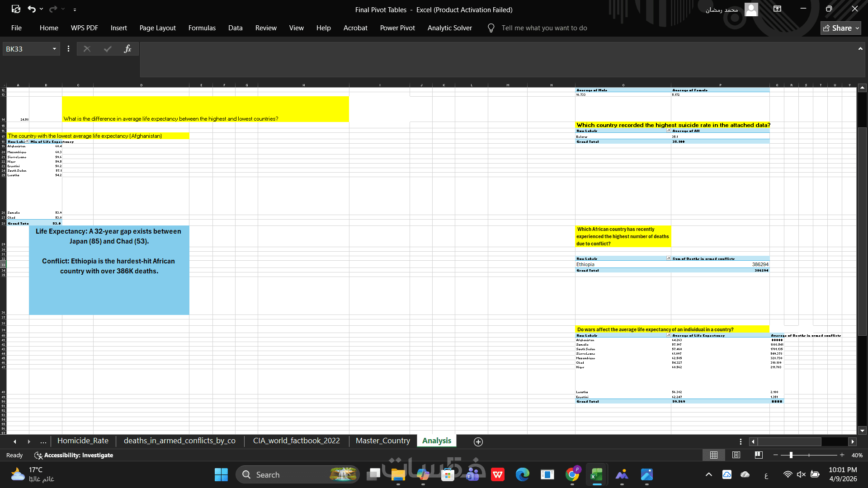Click the Save icon in title bar
Screen dimensions: 868x488
(16, 9)
